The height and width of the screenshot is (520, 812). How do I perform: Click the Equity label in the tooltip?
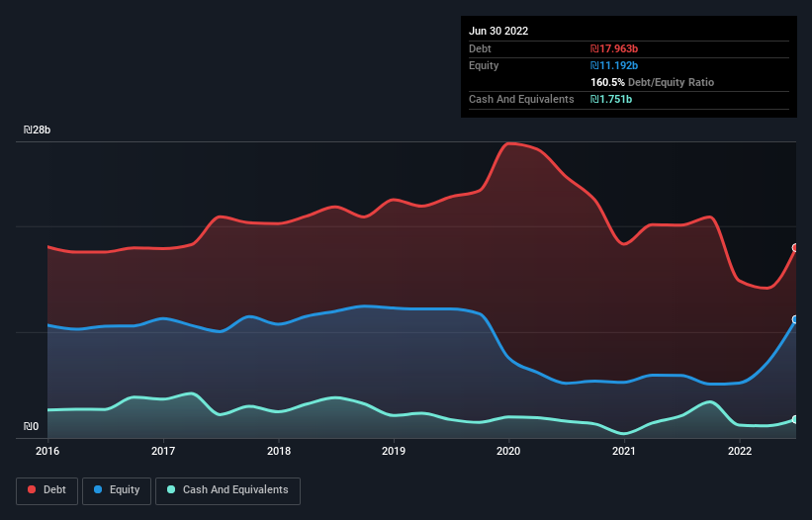click(484, 65)
